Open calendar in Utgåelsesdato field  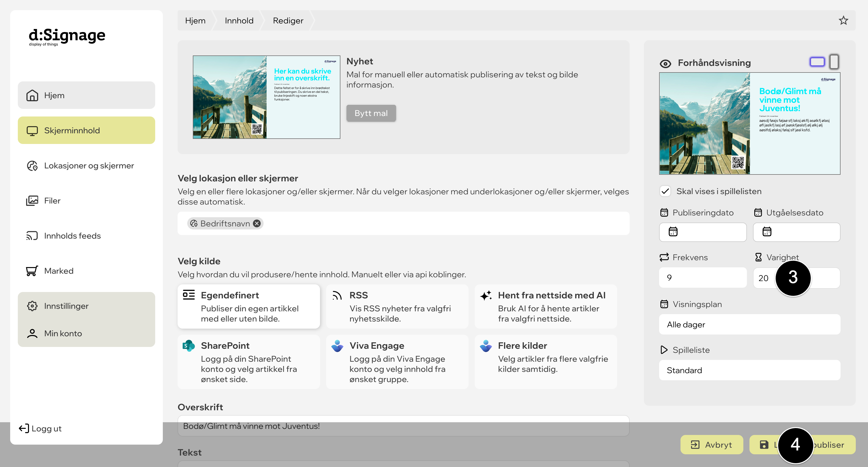(767, 232)
